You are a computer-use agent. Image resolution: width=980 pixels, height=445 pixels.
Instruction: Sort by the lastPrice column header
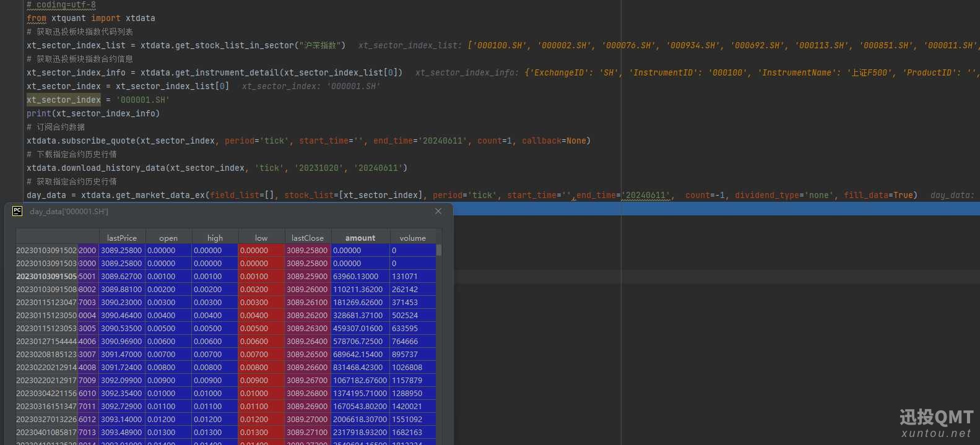pyautogui.click(x=121, y=238)
